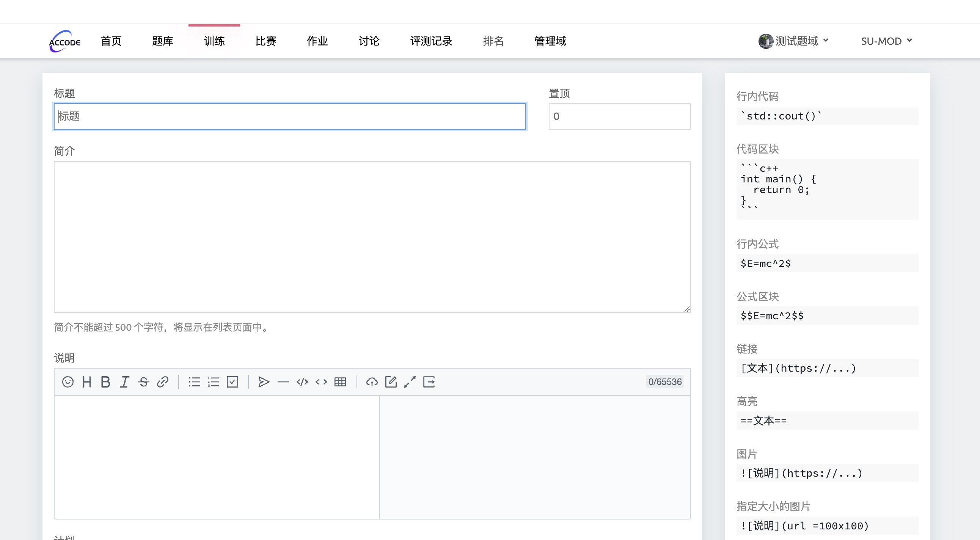The height and width of the screenshot is (540, 980).
Task: Click the c++ int main() code block example
Action: [827, 189]
